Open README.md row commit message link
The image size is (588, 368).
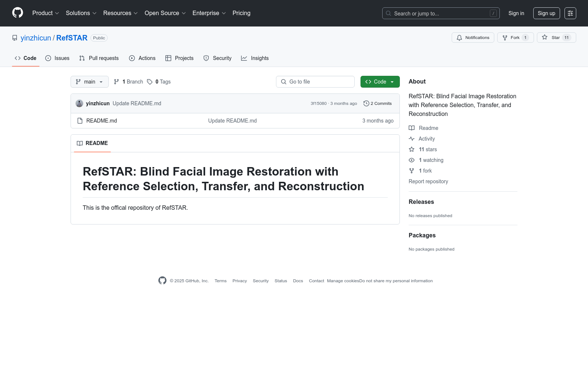[233, 121]
